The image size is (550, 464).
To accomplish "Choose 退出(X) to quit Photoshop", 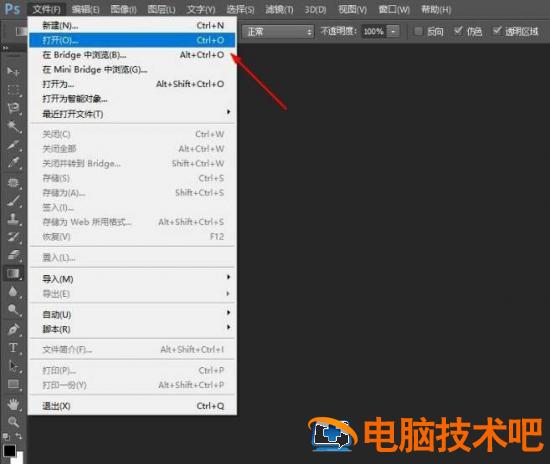I will click(133, 406).
